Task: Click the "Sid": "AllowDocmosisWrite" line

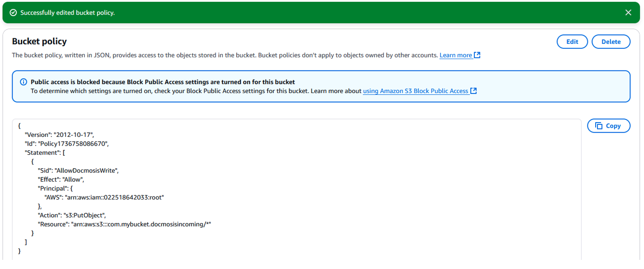Action: pyautogui.click(x=78, y=170)
